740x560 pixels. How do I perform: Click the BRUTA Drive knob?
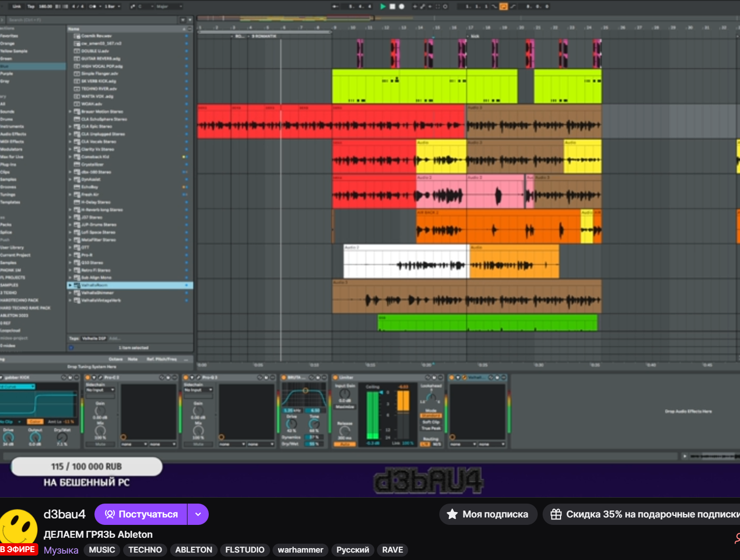coord(292,423)
